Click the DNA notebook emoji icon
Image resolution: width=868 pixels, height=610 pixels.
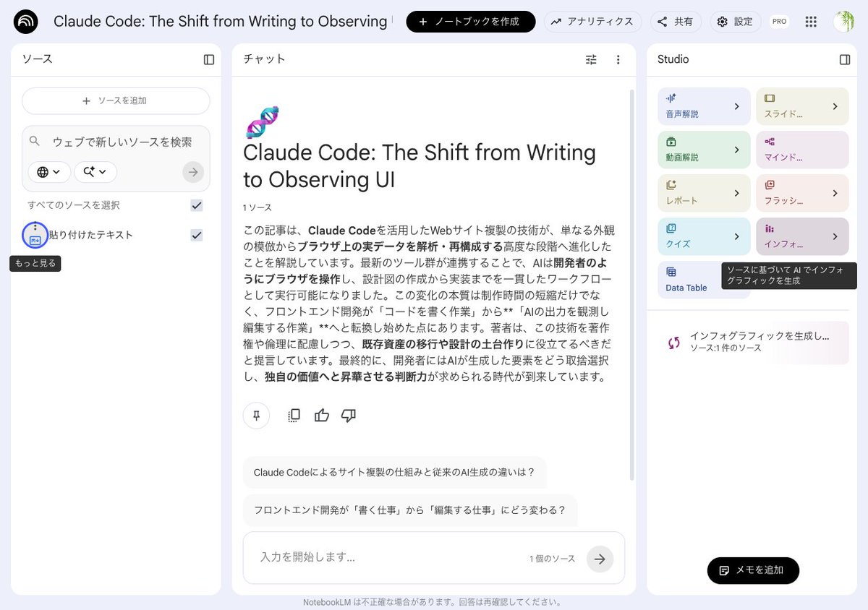[x=262, y=122]
